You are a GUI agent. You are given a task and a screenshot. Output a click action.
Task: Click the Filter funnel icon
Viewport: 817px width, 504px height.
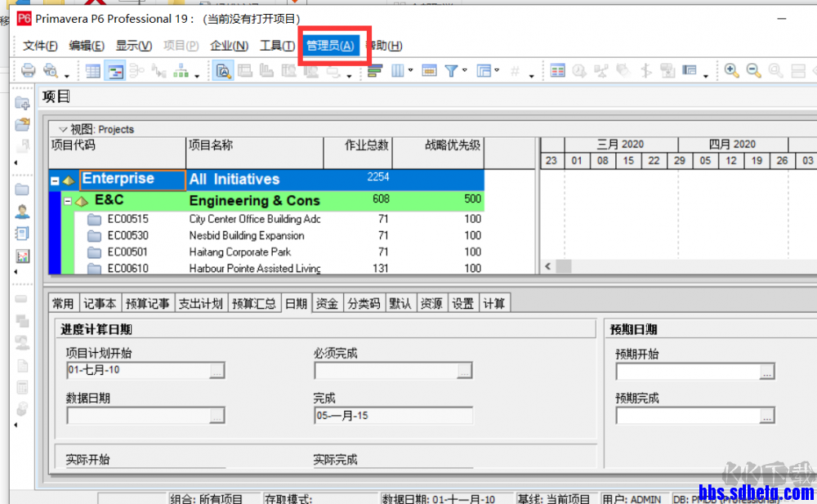[x=451, y=70]
